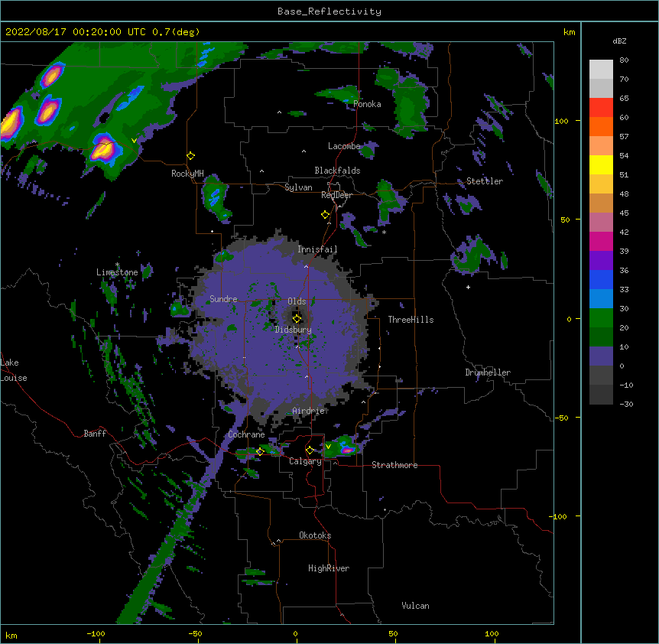This screenshot has height=644, width=659.
Task: Click the dBZ legend heading
Action: (619, 41)
